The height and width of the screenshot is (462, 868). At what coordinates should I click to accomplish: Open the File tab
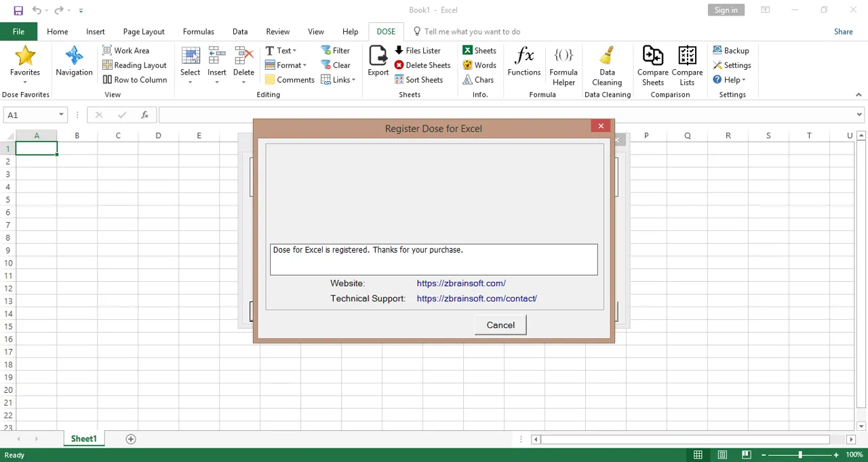coord(18,32)
